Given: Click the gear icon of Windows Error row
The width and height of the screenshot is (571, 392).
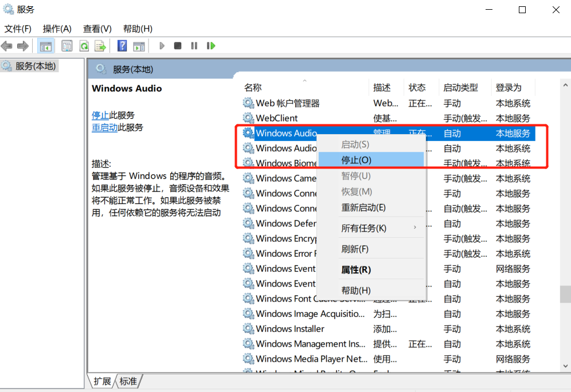Looking at the screenshot, I should pos(248,253).
